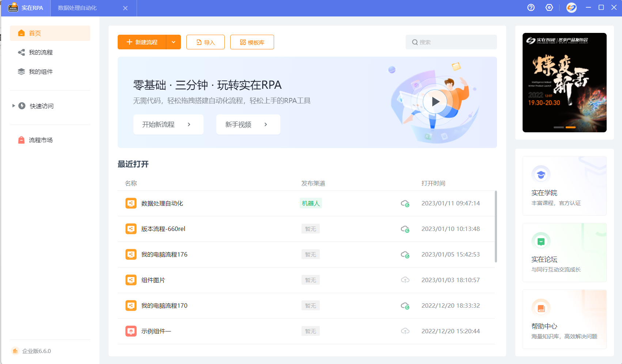Open 流程市场 from the sidebar
Viewport: 622px width, 364px height.
[41, 140]
